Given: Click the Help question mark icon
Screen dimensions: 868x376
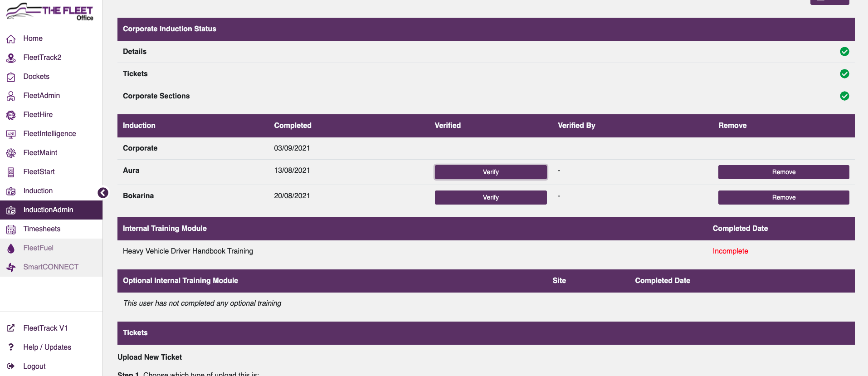Looking at the screenshot, I should (x=11, y=347).
